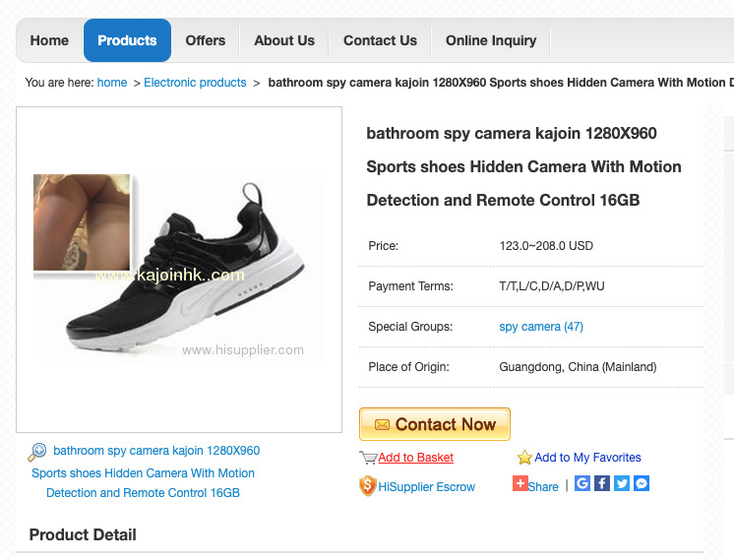Click the Twitter share icon
This screenshot has height=560, width=734.
click(x=622, y=484)
